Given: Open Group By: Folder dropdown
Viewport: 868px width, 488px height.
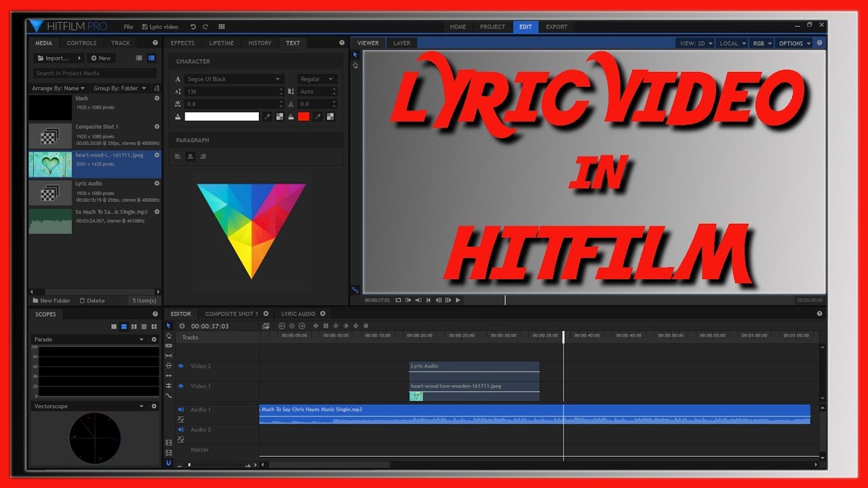Looking at the screenshot, I should pos(119,88).
